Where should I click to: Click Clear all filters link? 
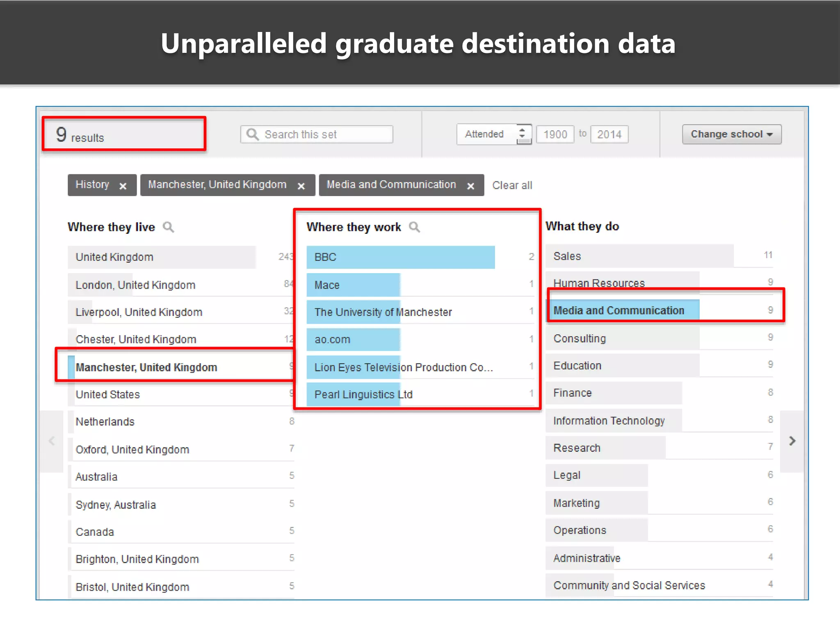pos(512,185)
